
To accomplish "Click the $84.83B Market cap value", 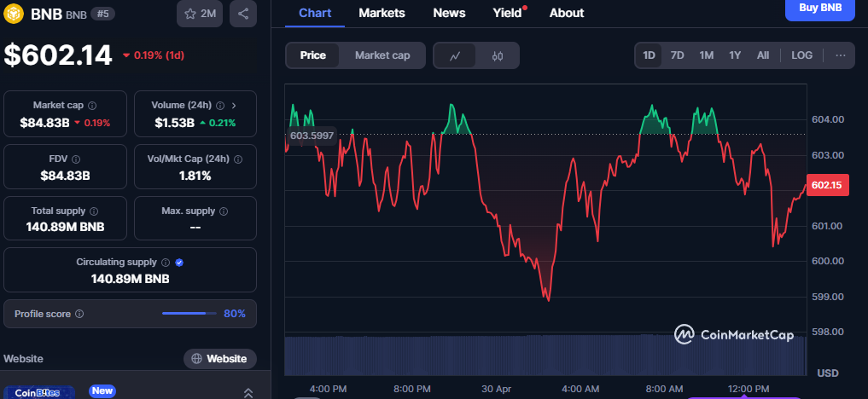I will pos(44,123).
